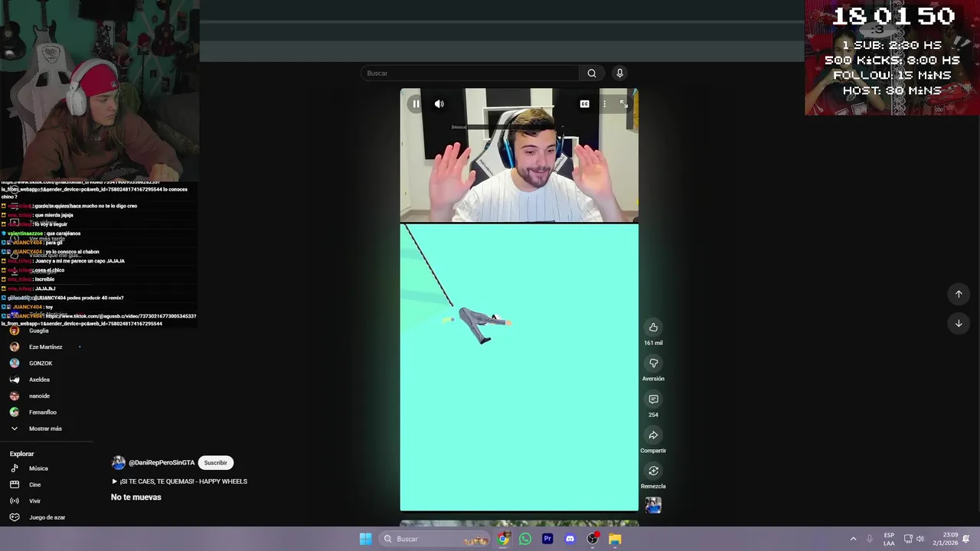The width and height of the screenshot is (980, 551).
Task: Click the Short title 'No te muevas'
Action: (136, 497)
